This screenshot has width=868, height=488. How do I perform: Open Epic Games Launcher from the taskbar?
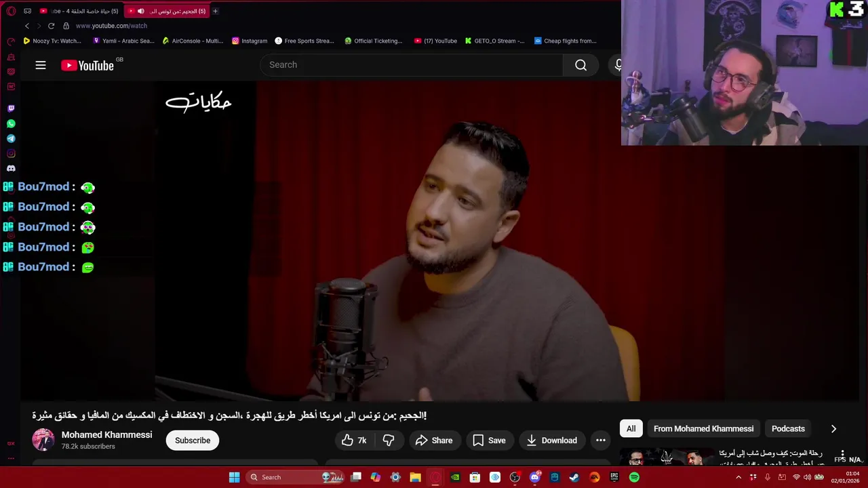pos(614,477)
